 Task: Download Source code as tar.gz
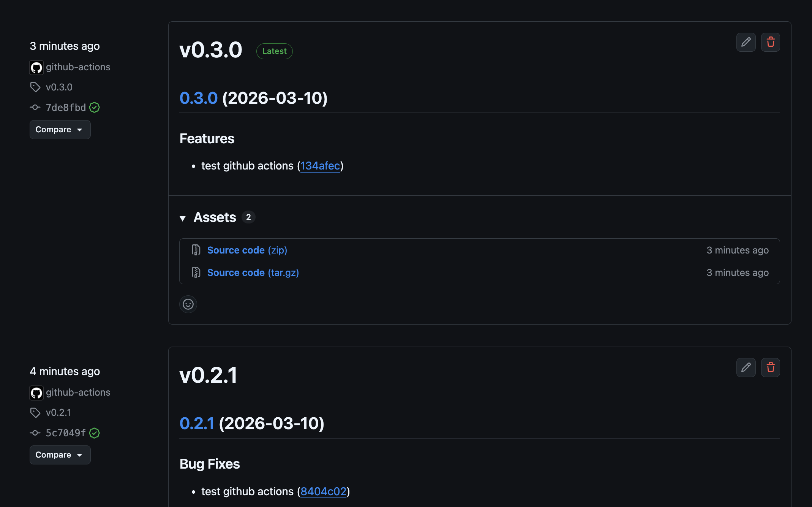pos(236,273)
